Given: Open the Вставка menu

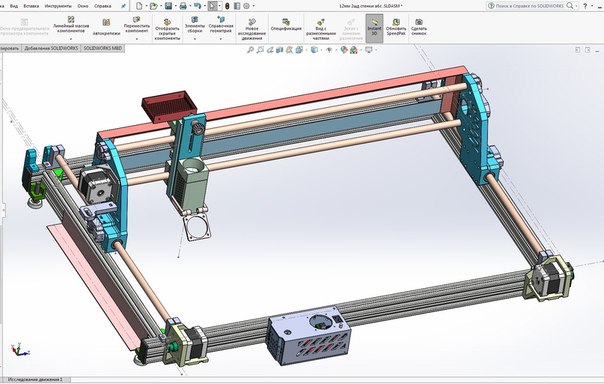Looking at the screenshot, I should [x=31, y=6].
